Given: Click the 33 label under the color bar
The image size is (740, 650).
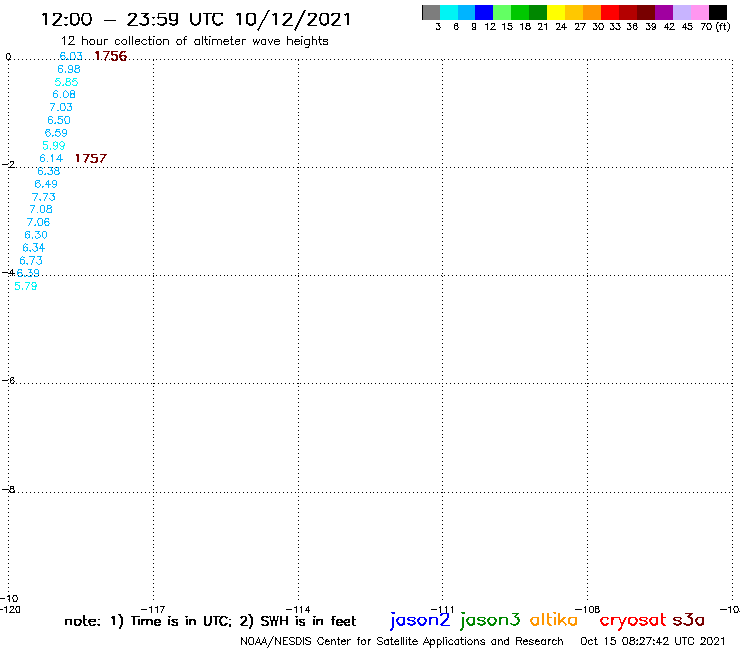Looking at the screenshot, I should point(614,26).
